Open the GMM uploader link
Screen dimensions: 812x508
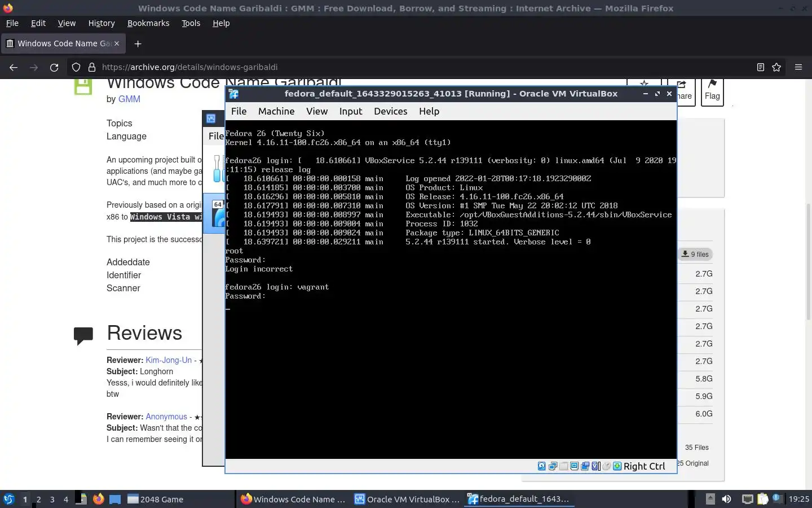point(129,99)
